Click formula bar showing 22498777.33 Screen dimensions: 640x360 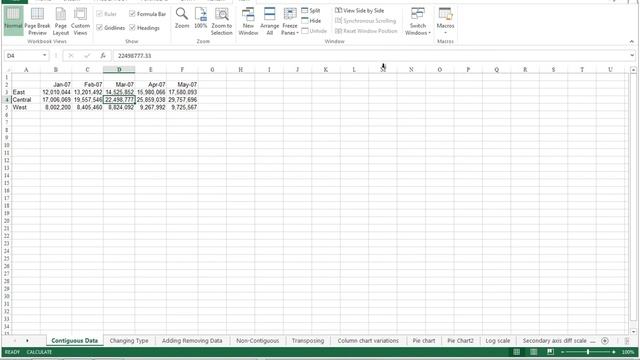[371, 56]
